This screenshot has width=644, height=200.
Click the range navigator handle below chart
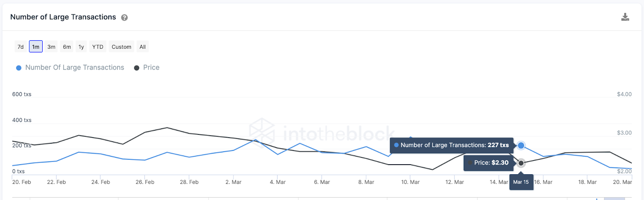(614, 198)
